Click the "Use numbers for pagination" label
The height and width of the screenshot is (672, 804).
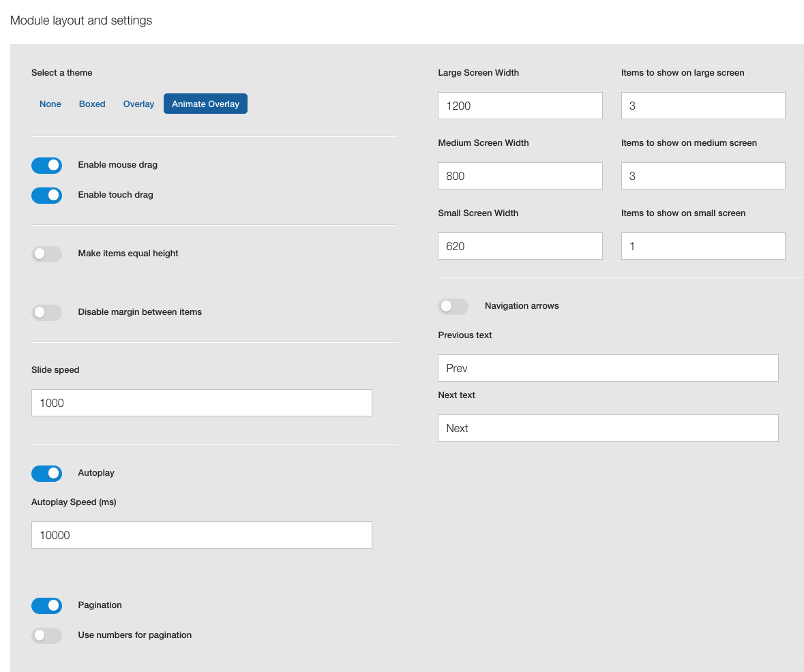tap(134, 635)
